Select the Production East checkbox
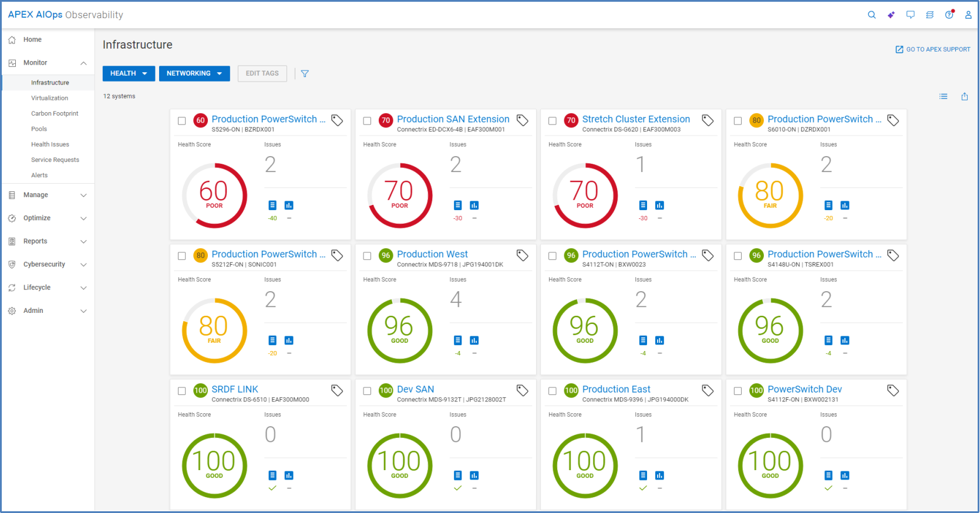 pyautogui.click(x=553, y=391)
